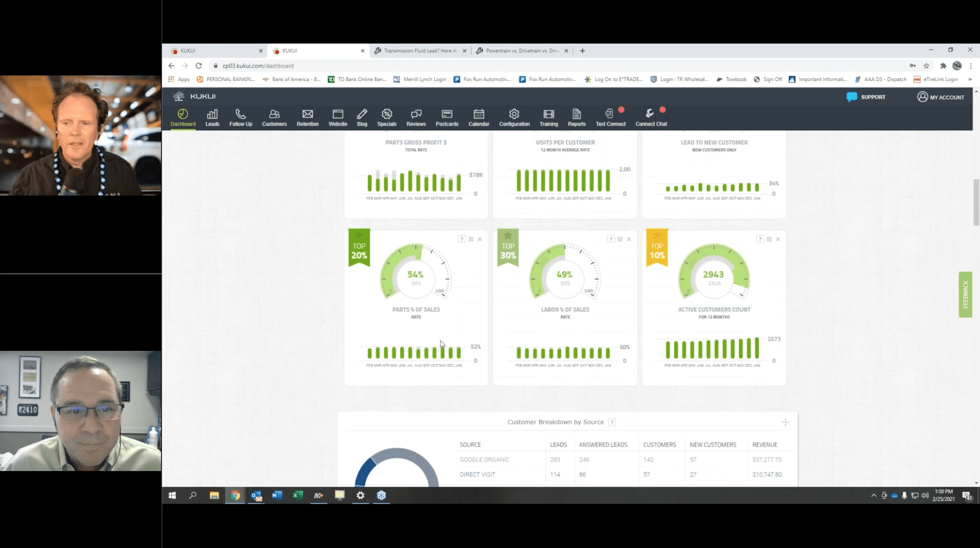The height and width of the screenshot is (548, 980).
Task: Open menu on Parts % of Sales card
Action: tap(471, 239)
